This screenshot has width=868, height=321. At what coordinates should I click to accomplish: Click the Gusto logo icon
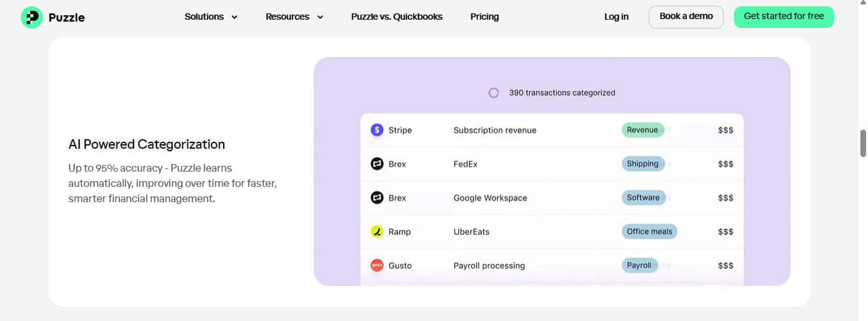[377, 266]
